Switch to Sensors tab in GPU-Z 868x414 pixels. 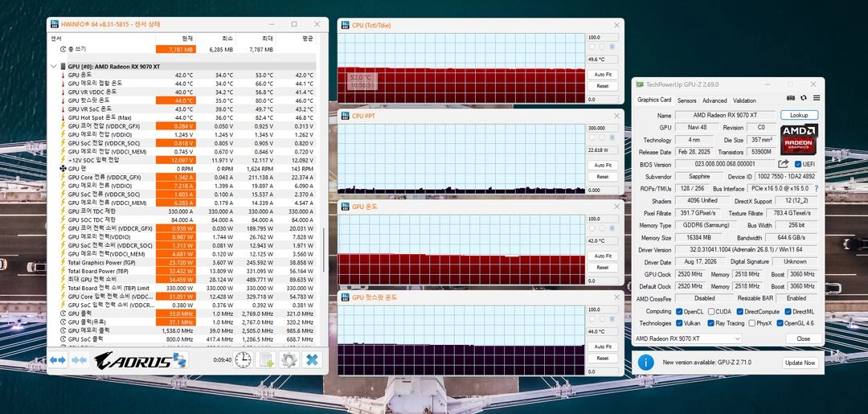686,100
